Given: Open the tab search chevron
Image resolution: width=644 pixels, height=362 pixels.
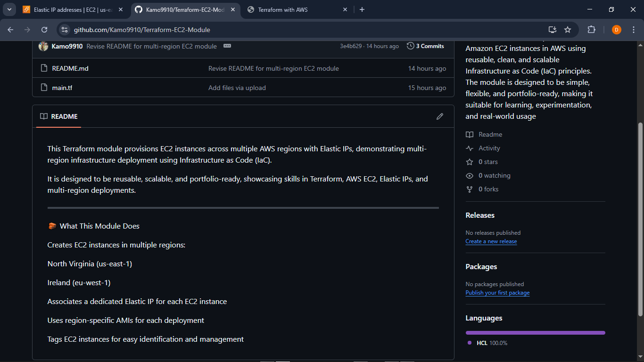Looking at the screenshot, I should pyautogui.click(x=8, y=9).
